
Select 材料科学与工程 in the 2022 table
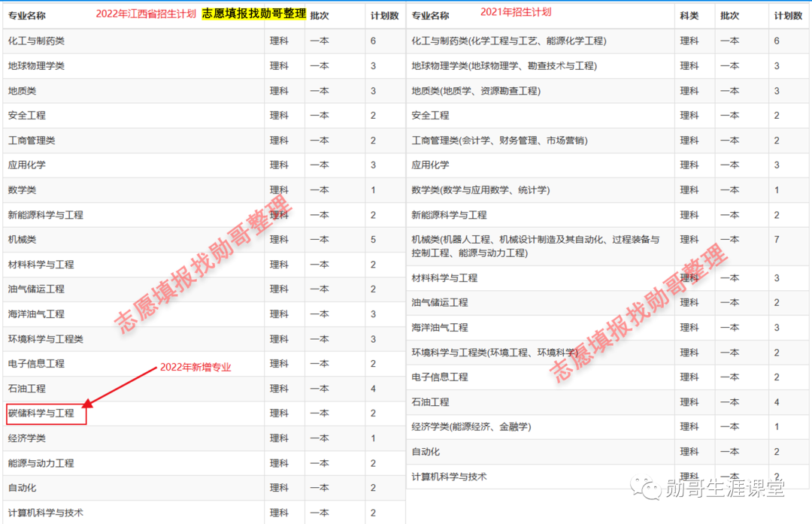click(41, 265)
